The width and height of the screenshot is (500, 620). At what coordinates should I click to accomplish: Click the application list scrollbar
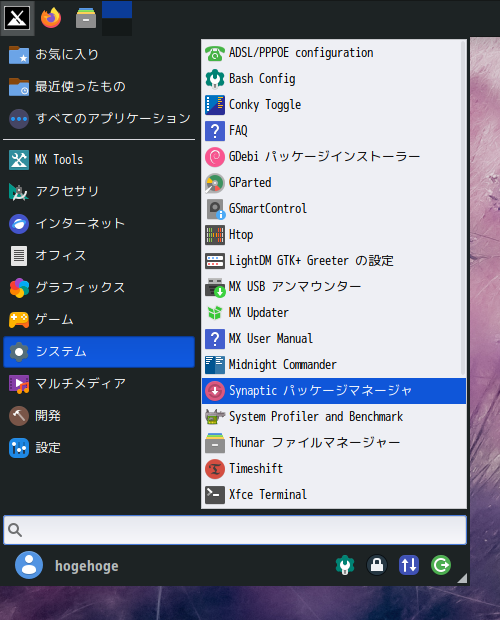(463, 208)
